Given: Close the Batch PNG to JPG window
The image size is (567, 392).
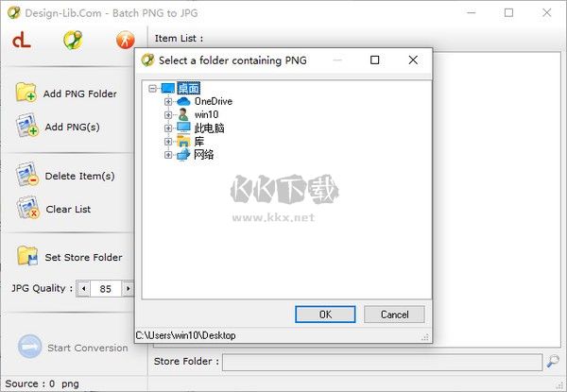Looking at the screenshot, I should 547,12.
